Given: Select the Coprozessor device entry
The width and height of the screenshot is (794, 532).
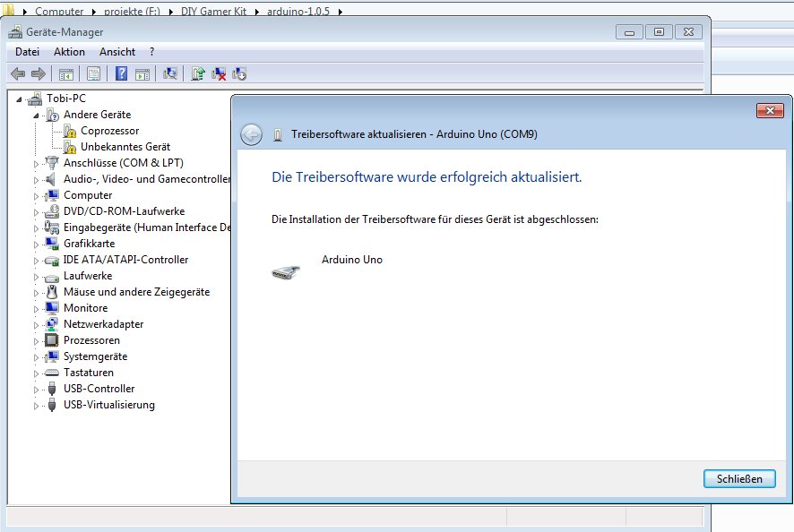Looking at the screenshot, I should tap(109, 131).
